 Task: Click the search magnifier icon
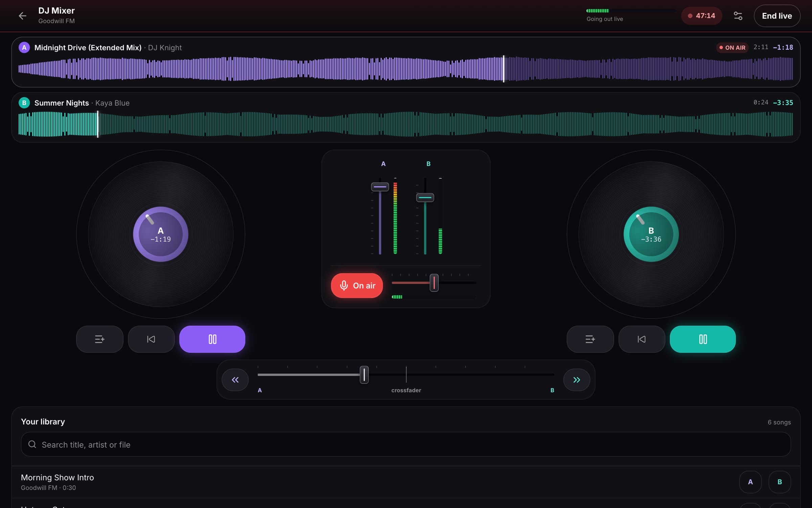(x=32, y=444)
